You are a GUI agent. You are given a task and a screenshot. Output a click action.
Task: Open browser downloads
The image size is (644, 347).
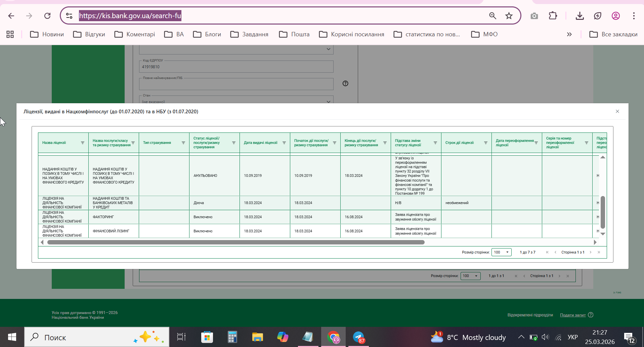580,16
